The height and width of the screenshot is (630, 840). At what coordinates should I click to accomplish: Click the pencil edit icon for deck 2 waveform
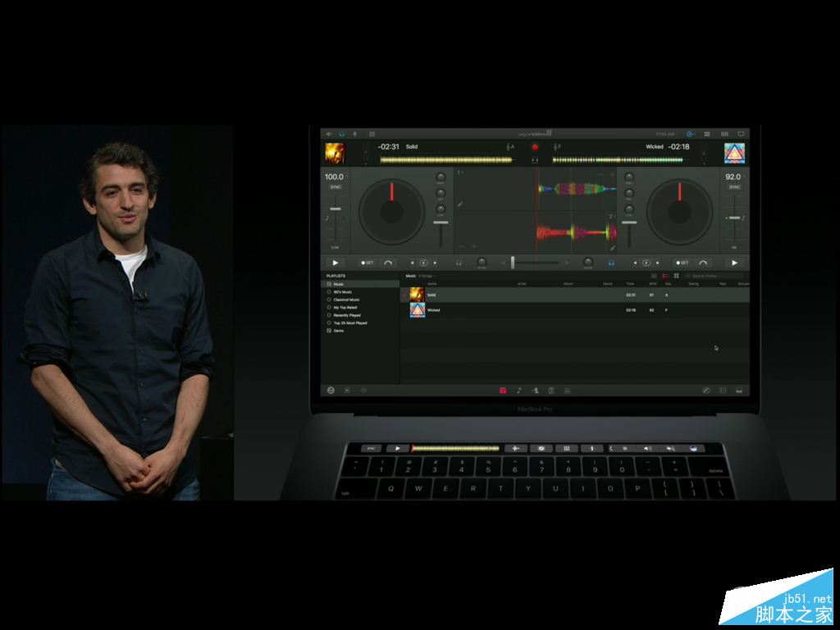pos(612,248)
